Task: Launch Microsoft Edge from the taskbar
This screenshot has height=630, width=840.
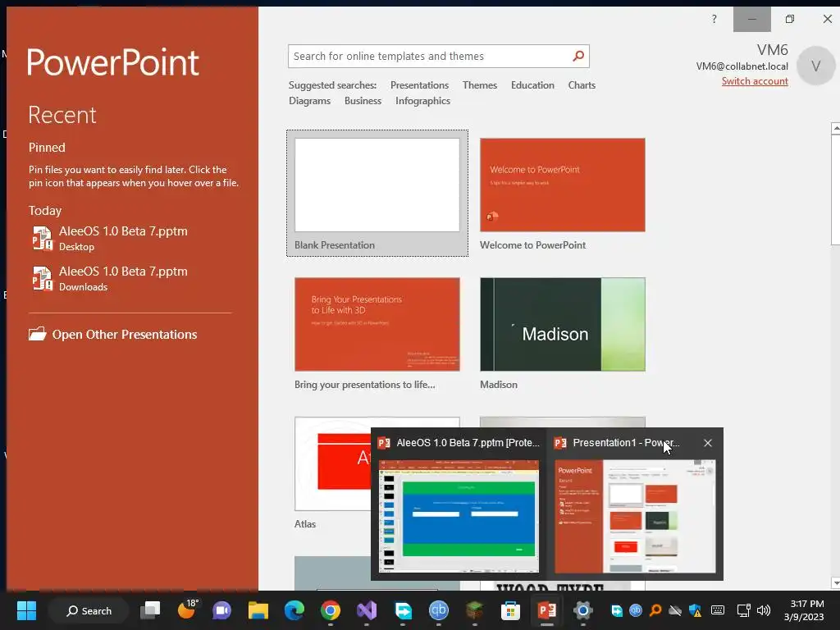Action: point(294,610)
